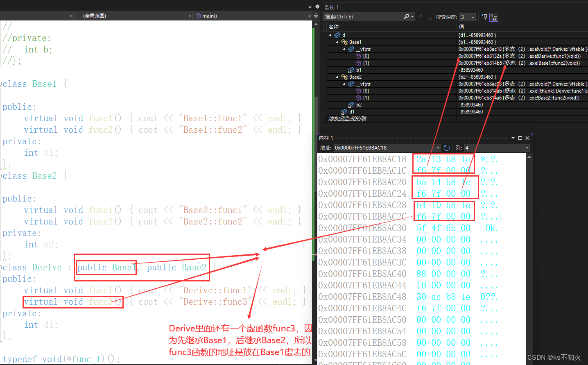The width and height of the screenshot is (588, 365).
Task: Collapse the Base1 tree node
Action: point(337,42)
